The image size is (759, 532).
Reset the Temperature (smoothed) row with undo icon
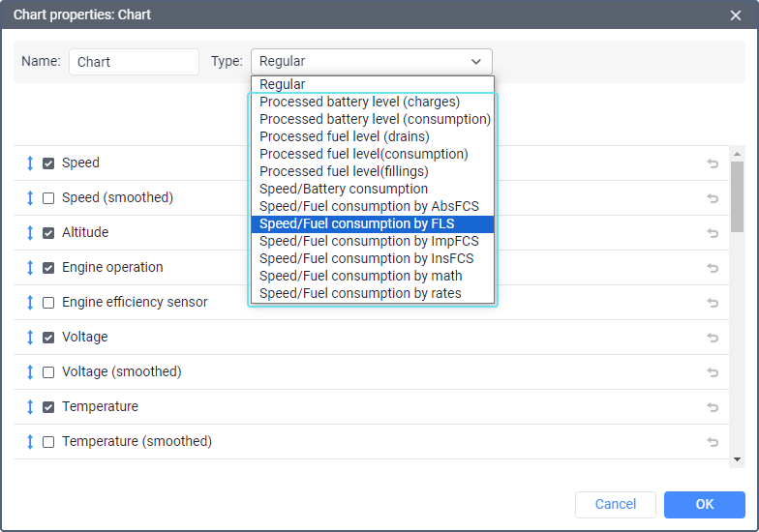[x=713, y=442]
